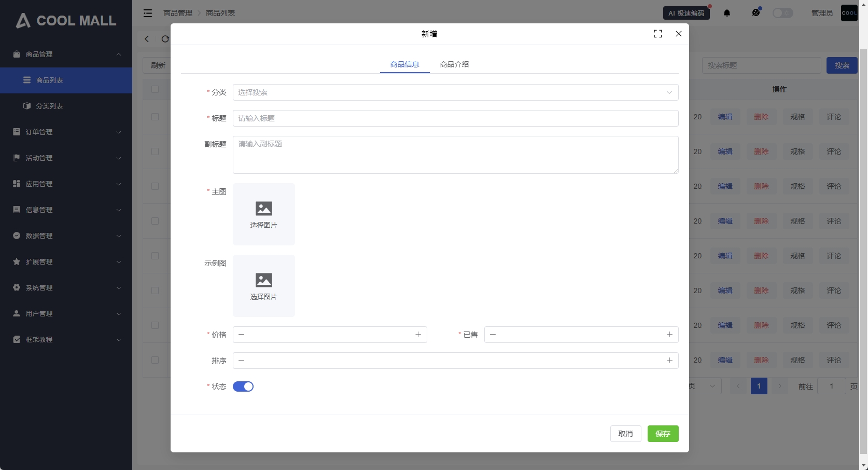Click 删除 in the first table row
This screenshot has width=868, height=470.
(761, 117)
